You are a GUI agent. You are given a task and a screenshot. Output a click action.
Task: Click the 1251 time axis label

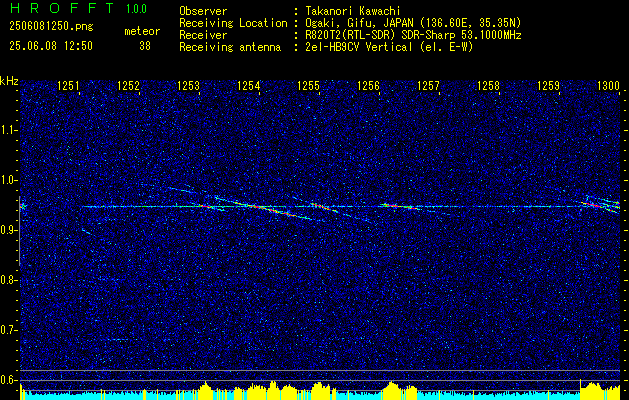(x=68, y=85)
